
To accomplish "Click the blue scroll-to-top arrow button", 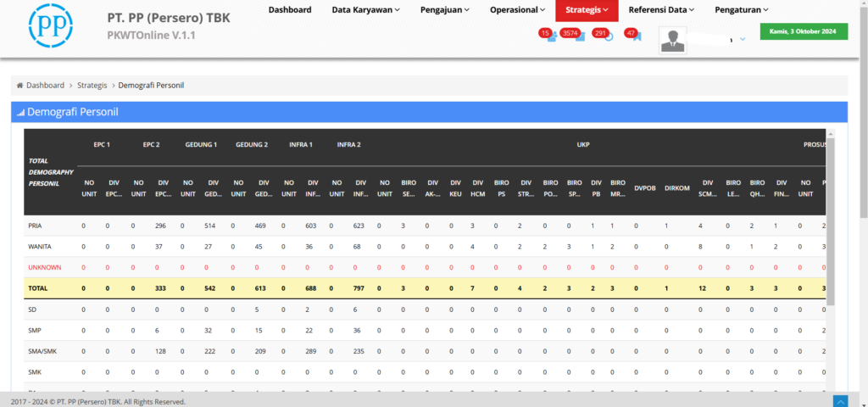I will [x=840, y=400].
